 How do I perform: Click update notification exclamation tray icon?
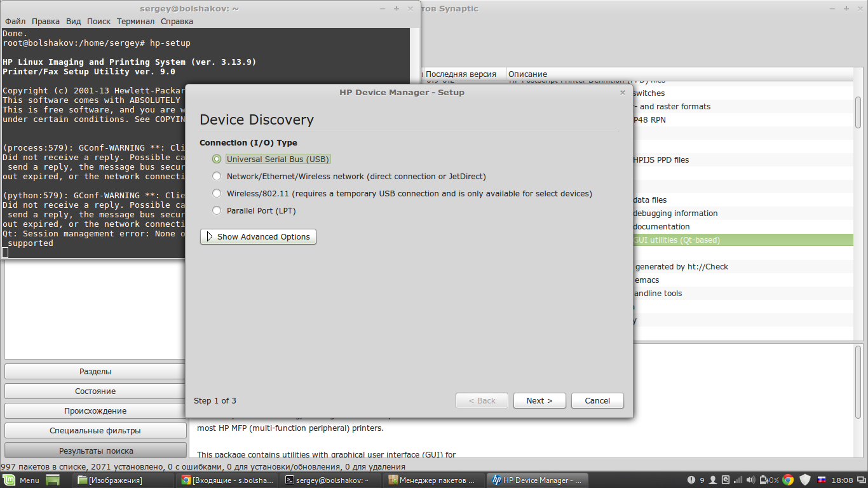691,480
